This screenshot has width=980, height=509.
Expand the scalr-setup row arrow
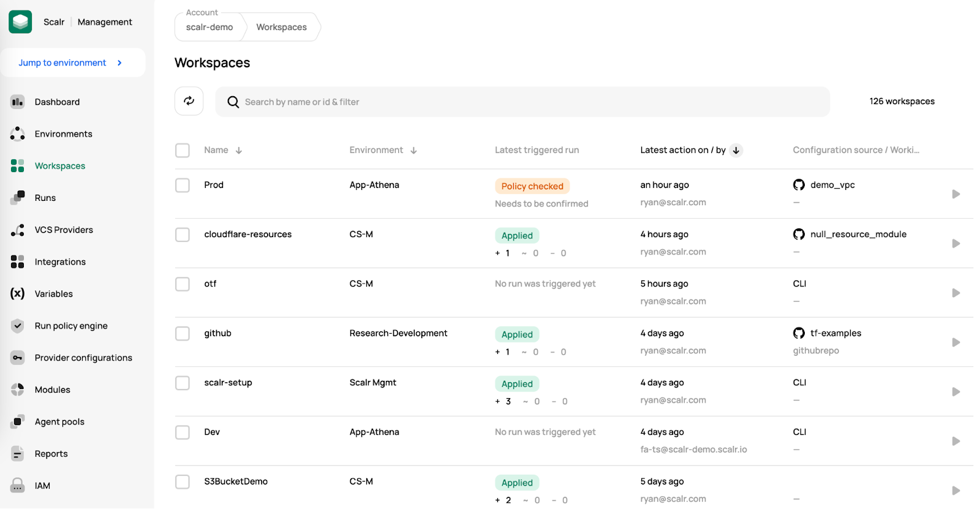pyautogui.click(x=956, y=392)
